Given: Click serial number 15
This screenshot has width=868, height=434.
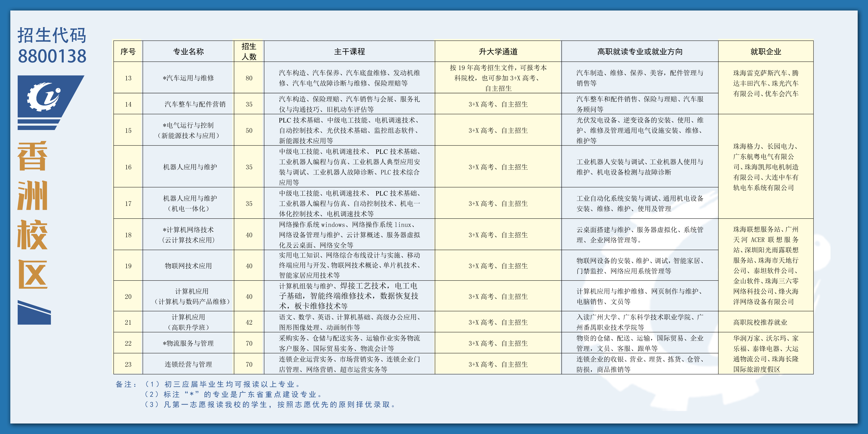Looking at the screenshot, I should tap(128, 130).
